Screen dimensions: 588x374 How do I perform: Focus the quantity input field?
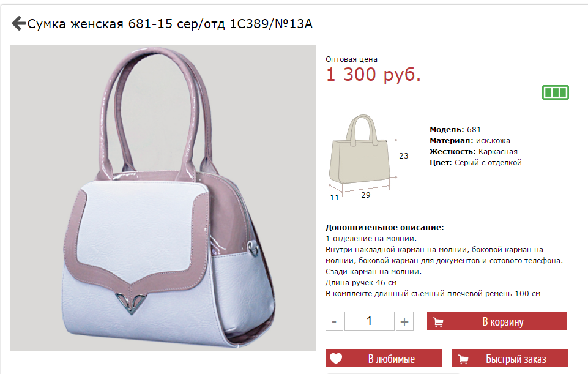370,321
